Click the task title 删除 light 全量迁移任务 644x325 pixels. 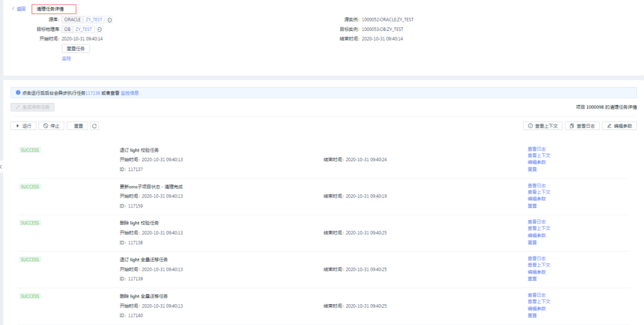[x=144, y=296]
